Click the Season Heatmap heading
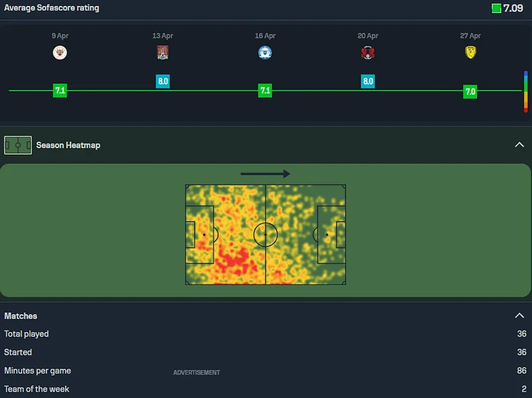The image size is (532, 398). tap(68, 145)
